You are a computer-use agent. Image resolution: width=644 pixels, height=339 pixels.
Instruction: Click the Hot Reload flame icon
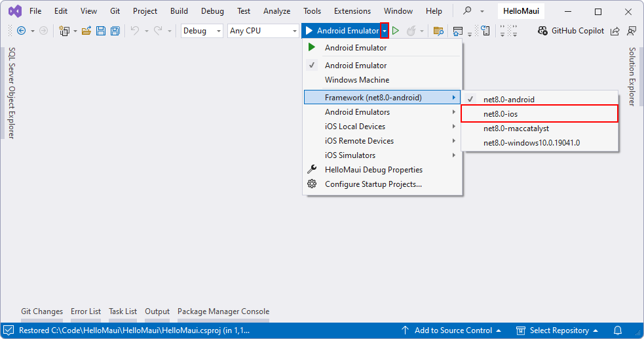(x=411, y=31)
